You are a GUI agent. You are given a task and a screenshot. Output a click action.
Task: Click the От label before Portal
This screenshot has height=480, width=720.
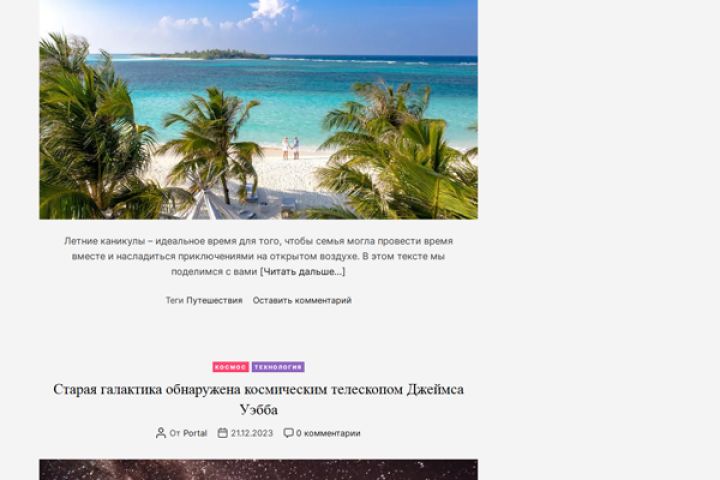pyautogui.click(x=175, y=433)
